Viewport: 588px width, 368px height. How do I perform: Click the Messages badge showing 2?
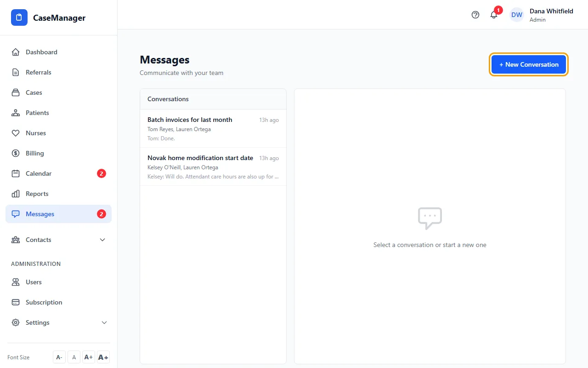(102, 214)
